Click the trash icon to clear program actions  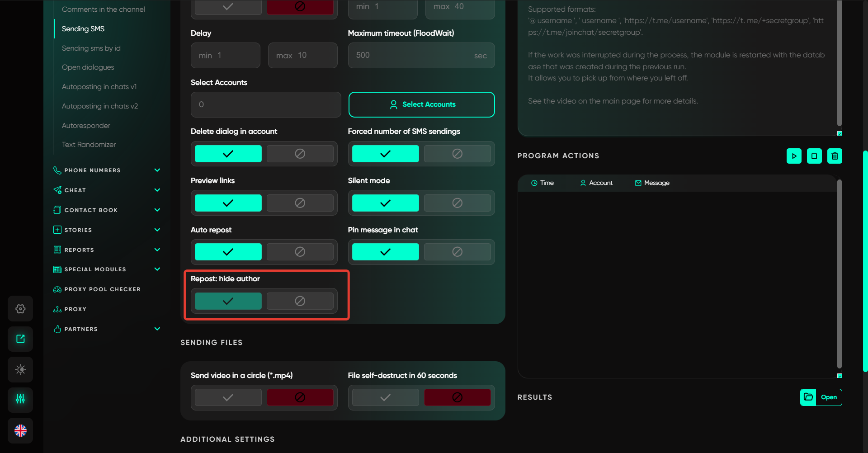[835, 156]
